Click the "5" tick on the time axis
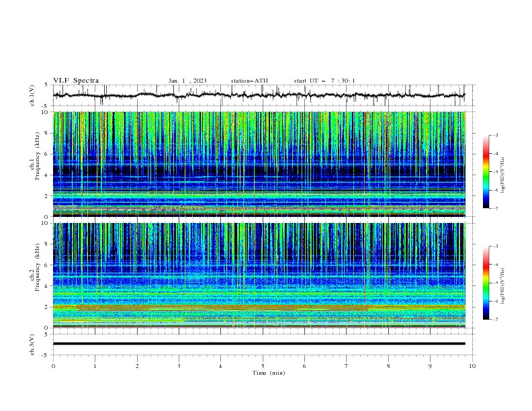This screenshot has width=532, height=411. coord(263,366)
